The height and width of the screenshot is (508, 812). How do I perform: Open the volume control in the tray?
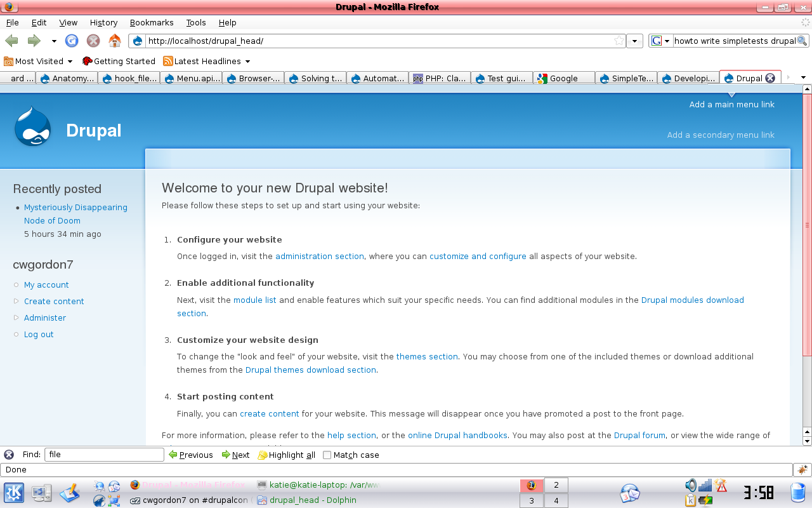[x=691, y=486]
